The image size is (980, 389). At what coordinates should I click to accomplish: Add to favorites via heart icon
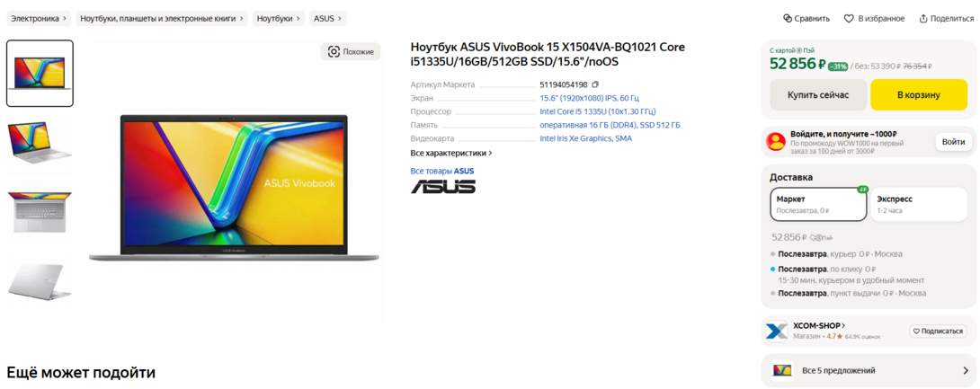[x=849, y=19]
